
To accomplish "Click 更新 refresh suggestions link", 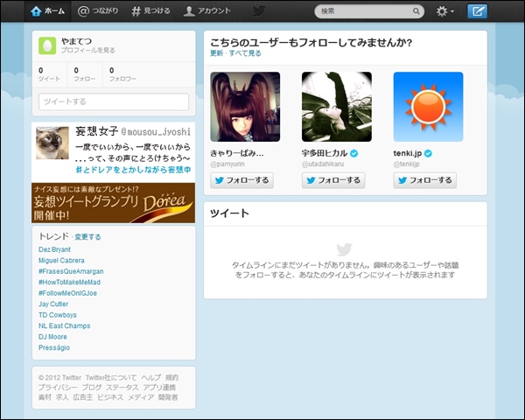I will pyautogui.click(x=216, y=53).
